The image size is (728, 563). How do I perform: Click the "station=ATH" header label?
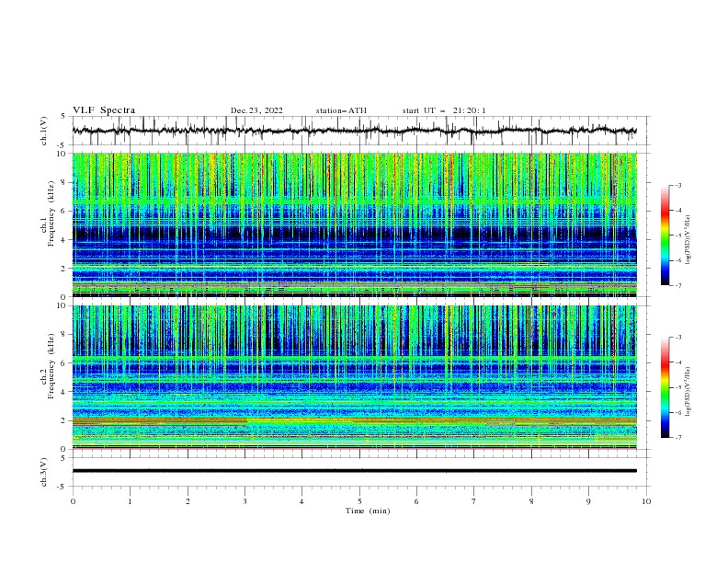coord(341,110)
